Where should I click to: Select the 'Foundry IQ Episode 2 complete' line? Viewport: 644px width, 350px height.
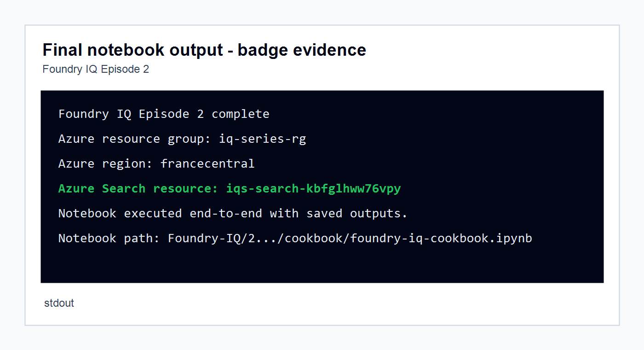(164, 114)
